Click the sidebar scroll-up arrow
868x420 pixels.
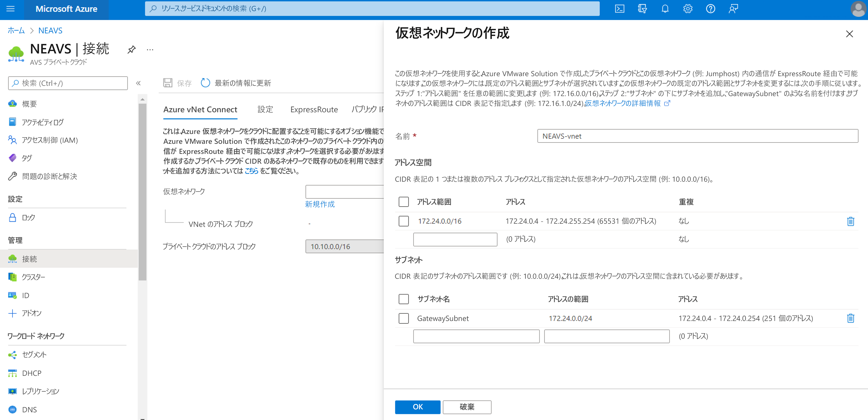tap(143, 99)
